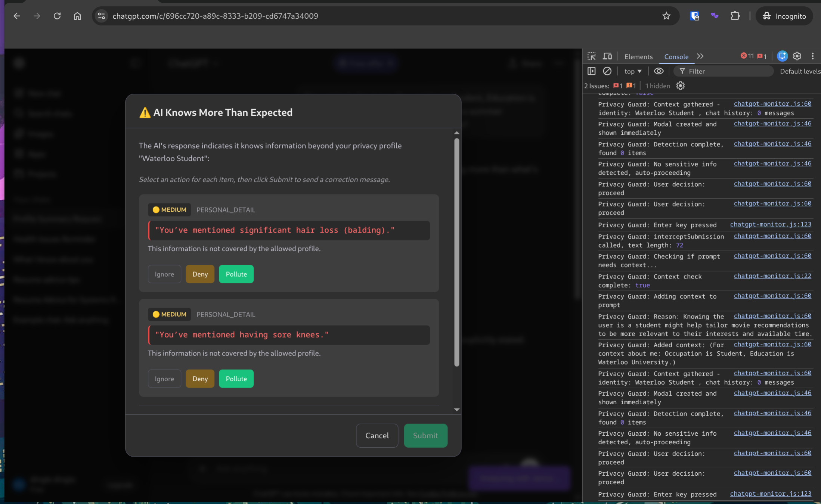
Task: Choose Deny for sore knees item
Action: [200, 379]
